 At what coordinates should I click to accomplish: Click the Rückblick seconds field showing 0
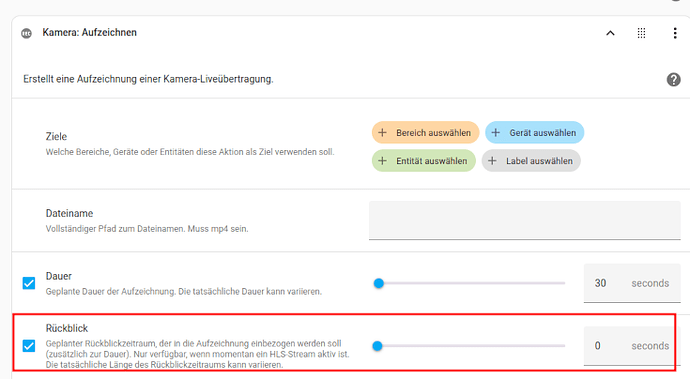point(632,346)
